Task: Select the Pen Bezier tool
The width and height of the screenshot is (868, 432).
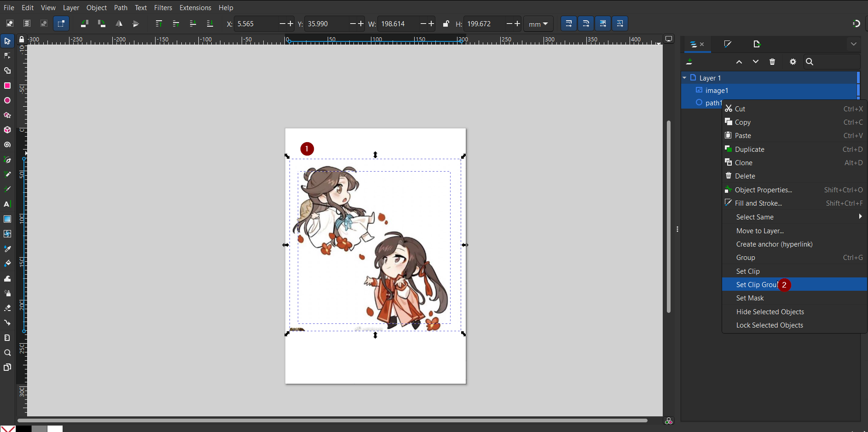Action: point(7,160)
